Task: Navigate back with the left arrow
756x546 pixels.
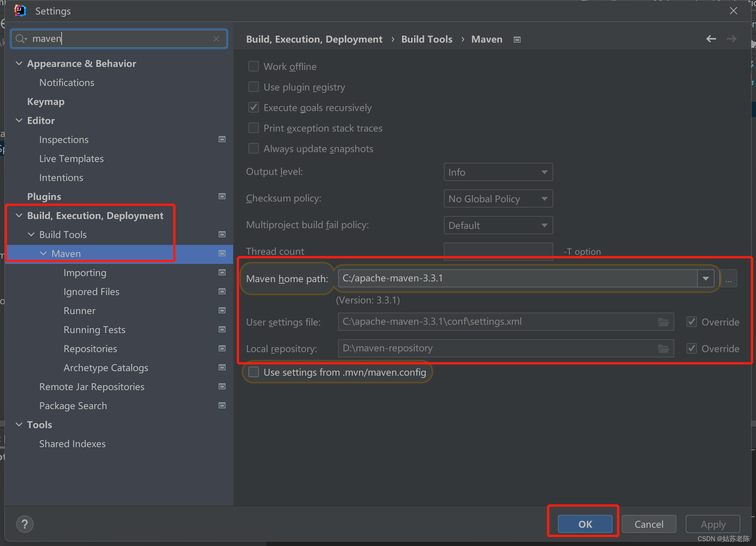Action: click(x=711, y=39)
